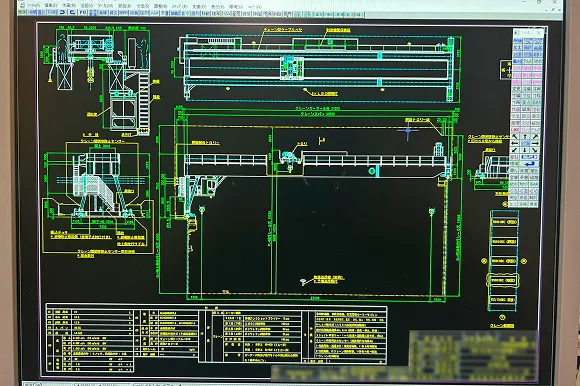Click the FB toolbar button
The image size is (580, 386).
83,12
